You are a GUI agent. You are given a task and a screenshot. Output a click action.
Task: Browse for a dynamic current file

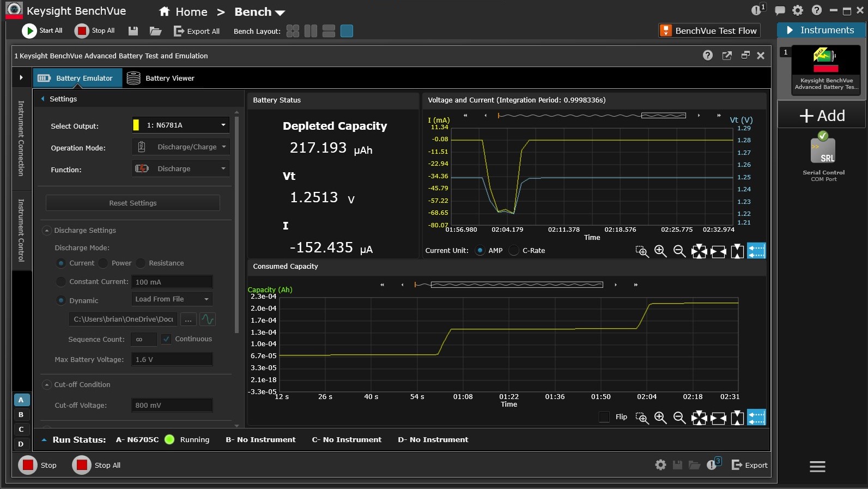click(188, 319)
